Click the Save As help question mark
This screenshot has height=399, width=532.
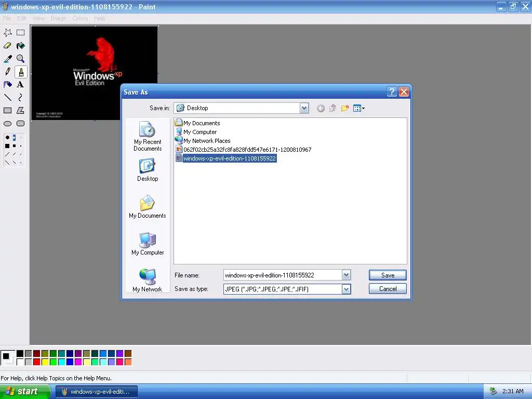[392, 91]
